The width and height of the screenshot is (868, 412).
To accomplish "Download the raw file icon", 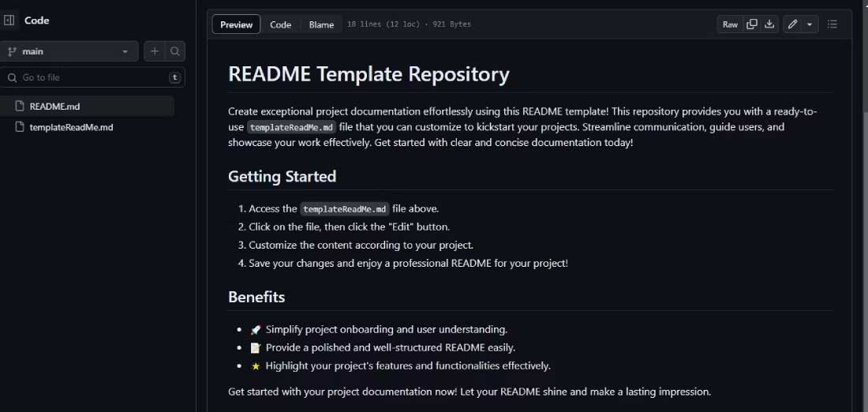I will [x=769, y=24].
